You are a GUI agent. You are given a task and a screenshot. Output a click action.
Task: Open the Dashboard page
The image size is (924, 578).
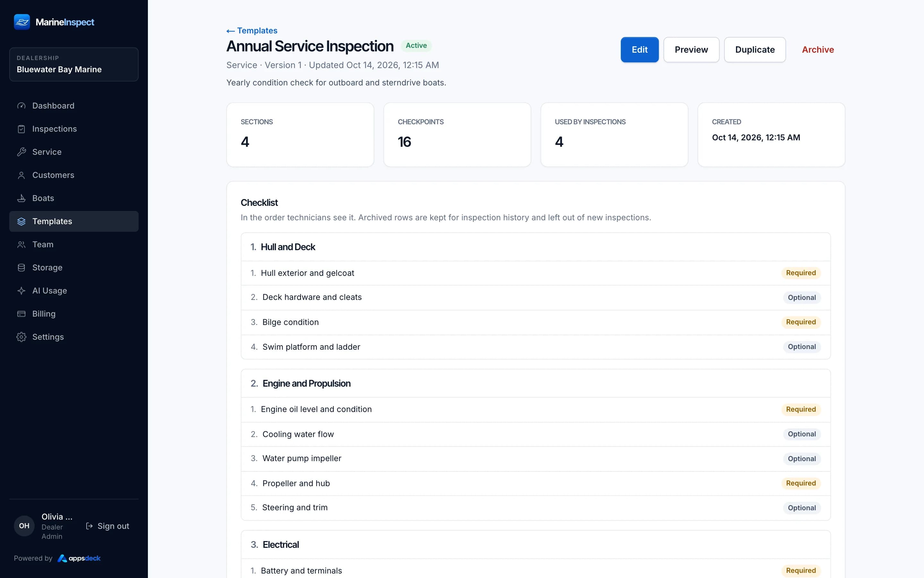[74, 106]
